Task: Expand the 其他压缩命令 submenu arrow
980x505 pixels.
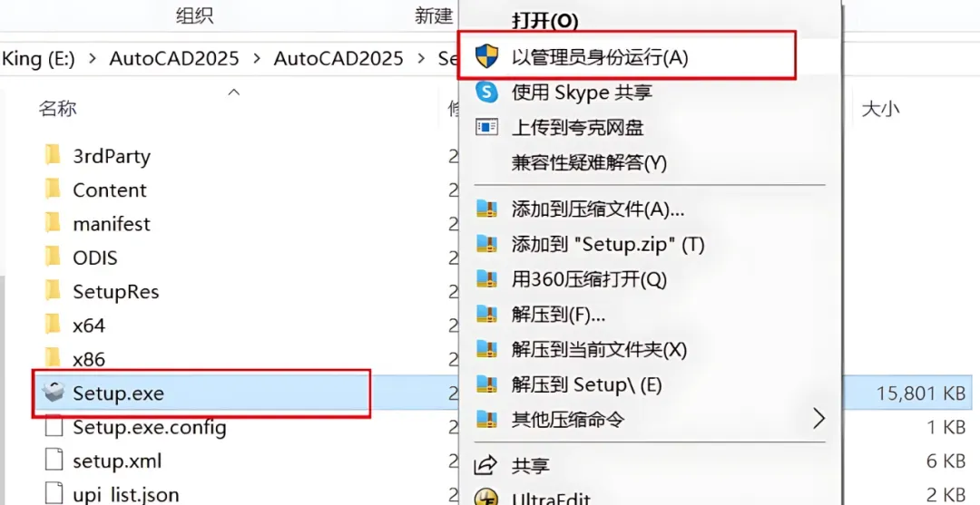Action: click(x=818, y=419)
